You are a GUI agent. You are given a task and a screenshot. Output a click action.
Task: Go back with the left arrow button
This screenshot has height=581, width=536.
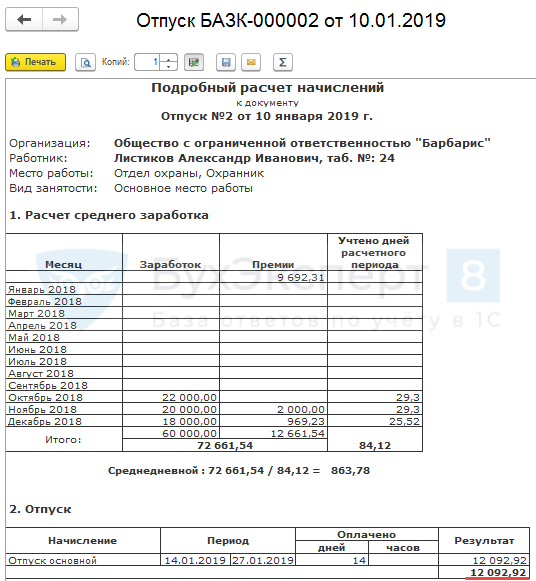24,19
